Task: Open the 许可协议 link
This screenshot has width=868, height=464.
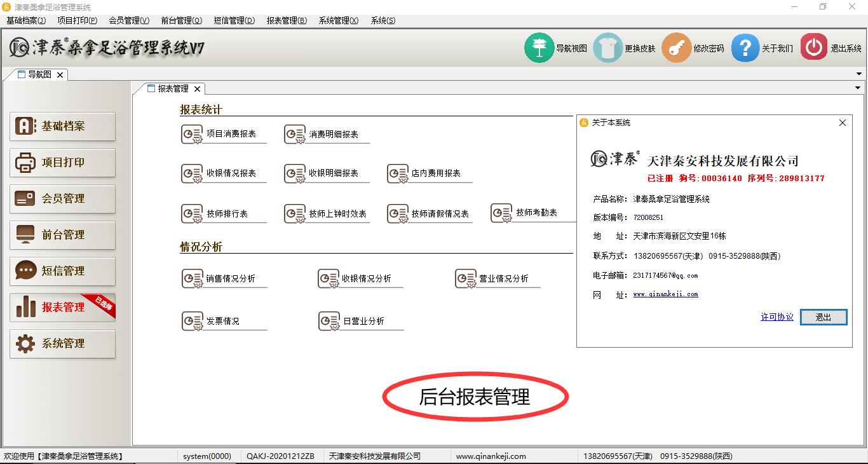Action: tap(776, 317)
